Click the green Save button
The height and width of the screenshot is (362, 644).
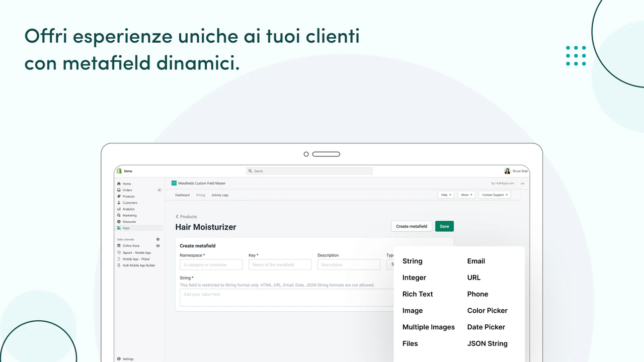tap(444, 226)
